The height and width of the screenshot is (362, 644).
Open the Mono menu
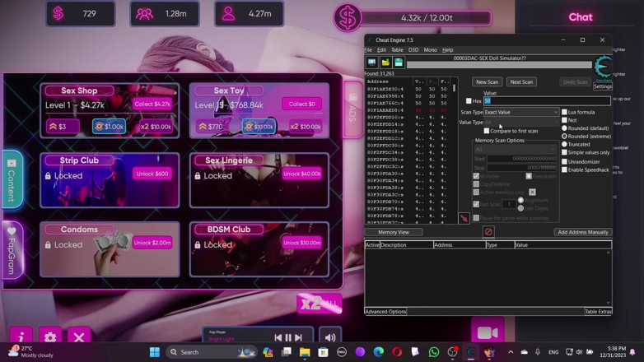coord(430,49)
